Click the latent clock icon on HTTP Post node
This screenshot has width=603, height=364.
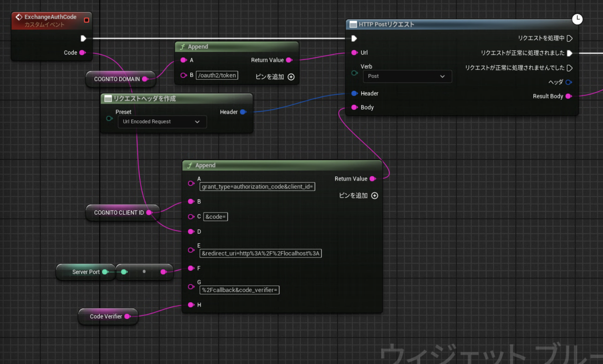(577, 19)
